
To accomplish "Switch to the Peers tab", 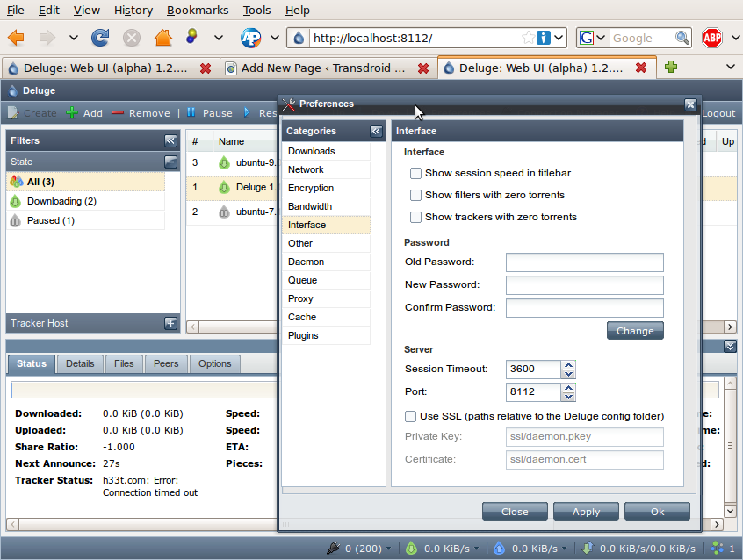I will point(166,363).
